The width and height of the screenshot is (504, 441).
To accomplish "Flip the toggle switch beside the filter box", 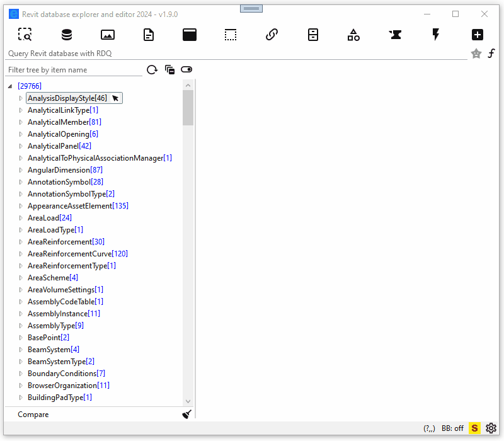I will pos(186,69).
